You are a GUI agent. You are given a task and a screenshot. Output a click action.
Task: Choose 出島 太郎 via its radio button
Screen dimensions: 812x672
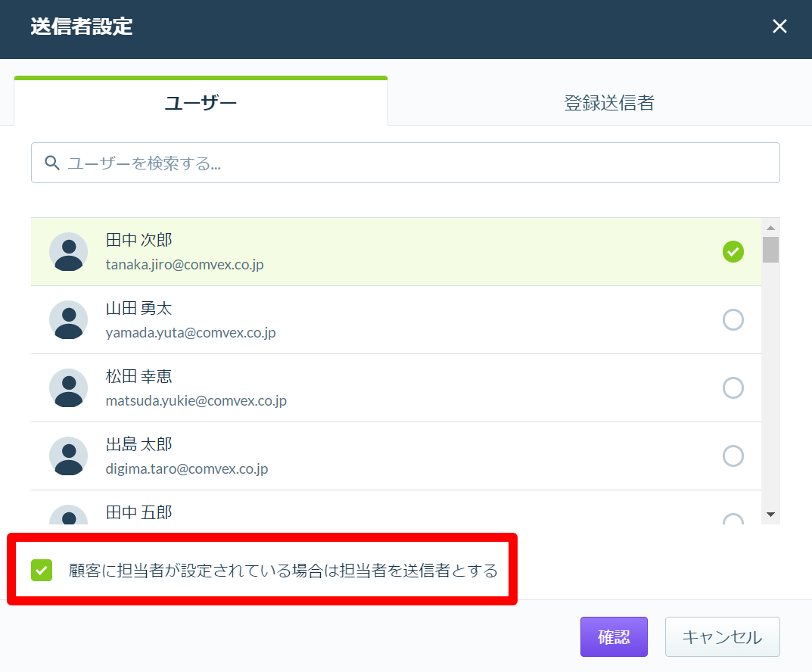[x=733, y=456]
